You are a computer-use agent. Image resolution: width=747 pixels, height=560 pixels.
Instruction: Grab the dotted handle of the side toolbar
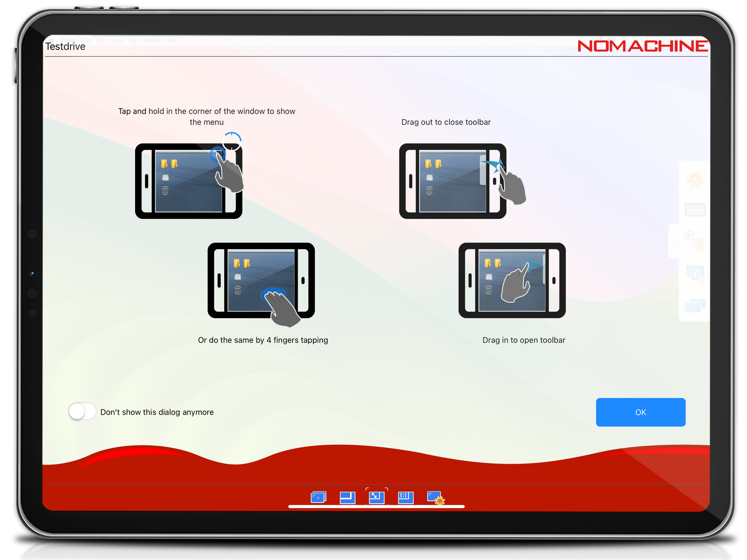click(674, 241)
